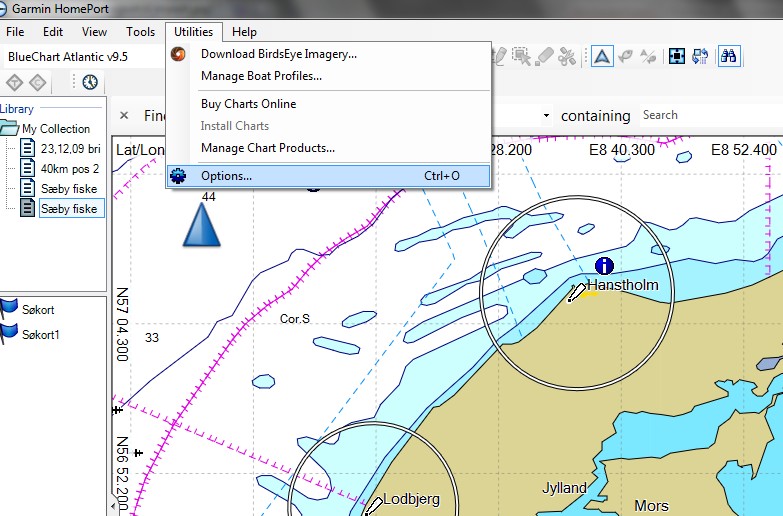Click the E8 40.300 longitude label
The height and width of the screenshot is (516, 783).
pos(622,150)
